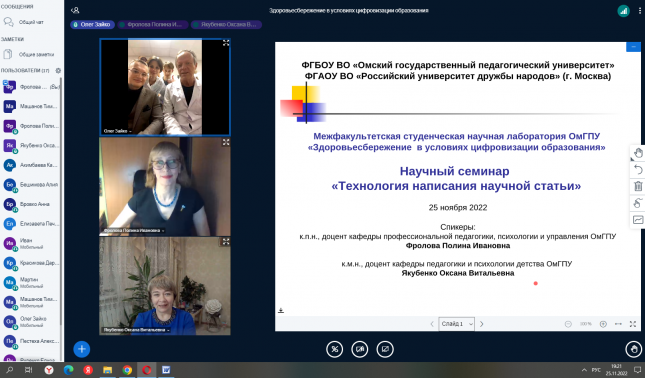Screen dimensions: 645x378
Task: Go to previous slide arrow
Action: (432, 324)
